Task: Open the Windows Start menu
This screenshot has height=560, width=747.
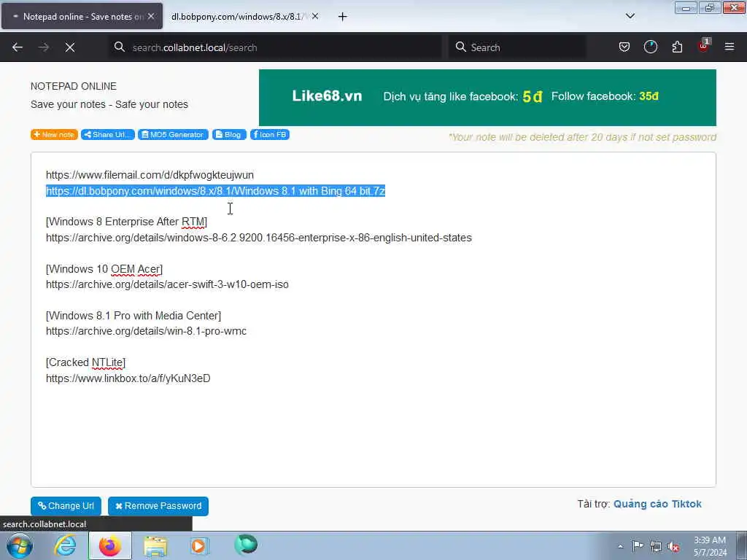Action: [20, 545]
